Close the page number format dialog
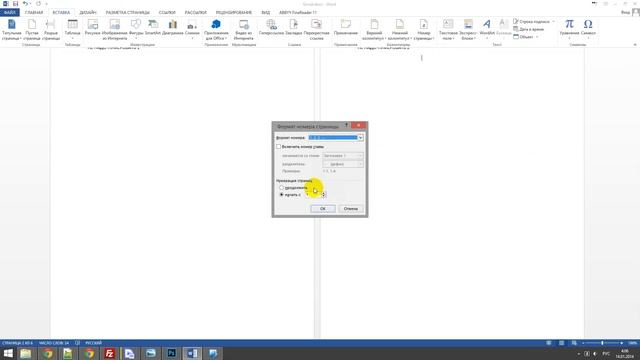The width and height of the screenshot is (640, 360). coord(358,125)
